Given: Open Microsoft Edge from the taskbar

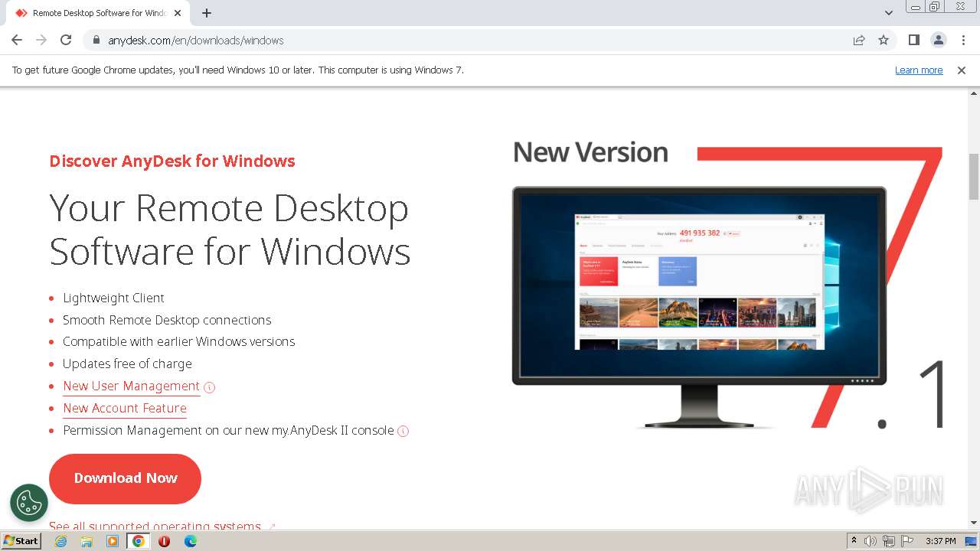Looking at the screenshot, I should [x=190, y=541].
